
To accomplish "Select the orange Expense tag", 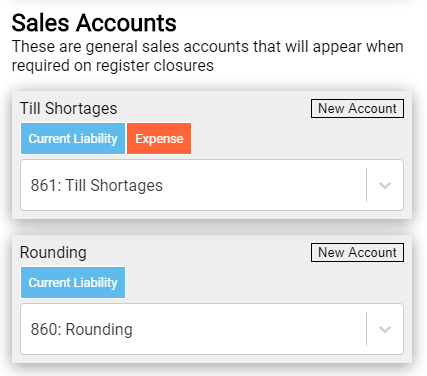I will pos(159,138).
